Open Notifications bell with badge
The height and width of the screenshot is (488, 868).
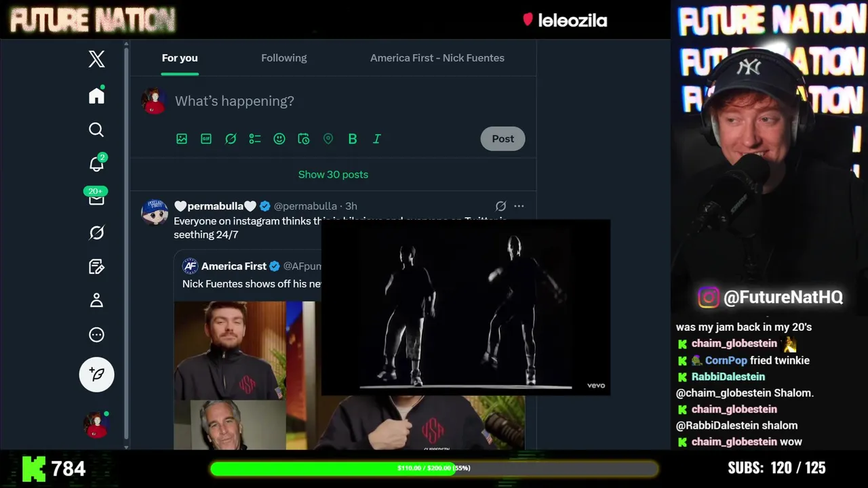(96, 163)
